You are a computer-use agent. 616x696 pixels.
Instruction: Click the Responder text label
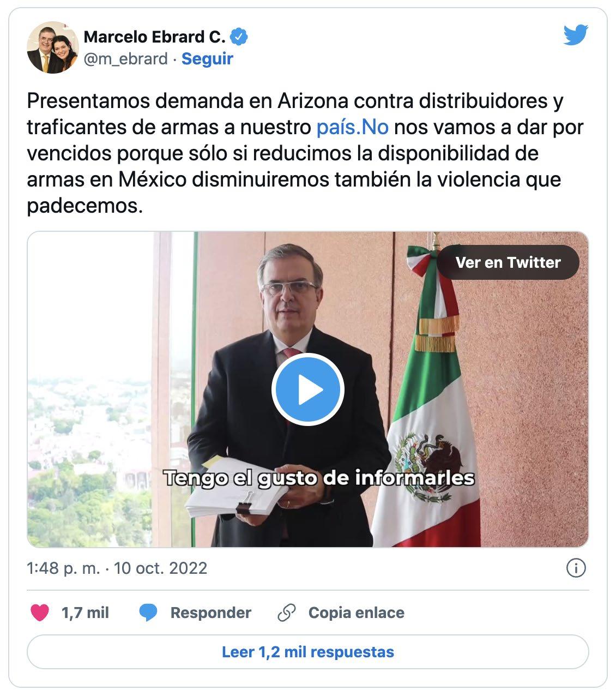click(x=211, y=613)
